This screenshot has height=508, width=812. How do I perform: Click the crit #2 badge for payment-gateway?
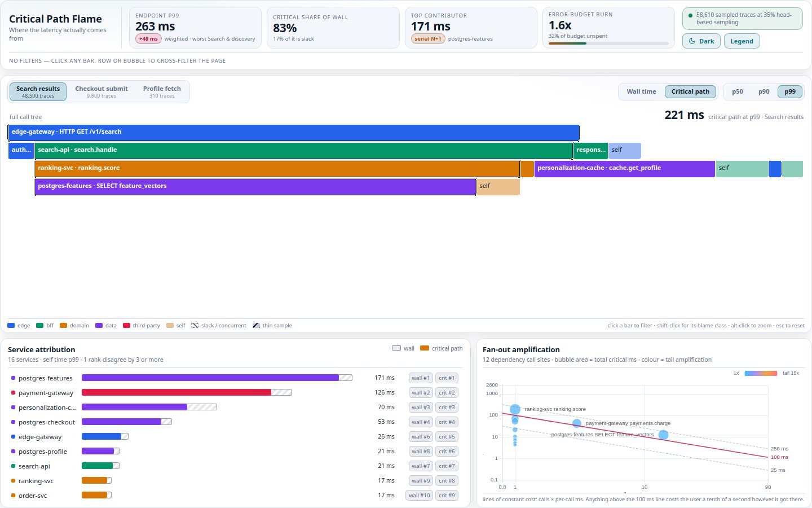pos(447,393)
